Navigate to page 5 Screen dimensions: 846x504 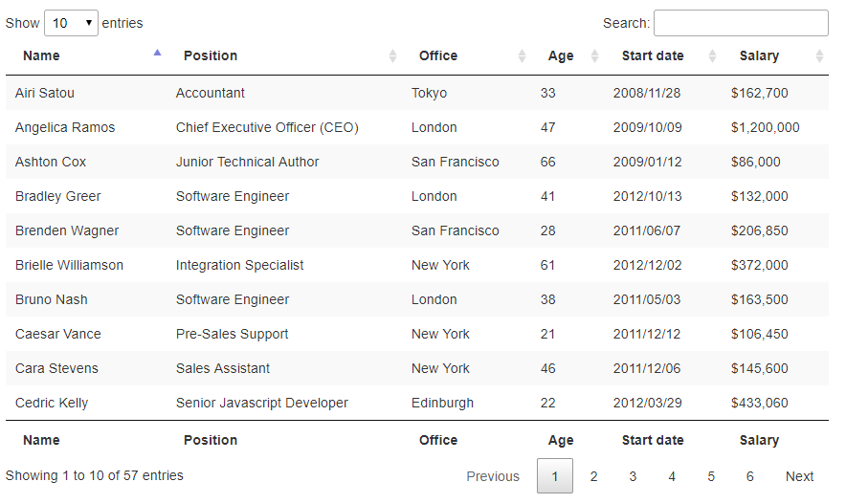click(711, 476)
